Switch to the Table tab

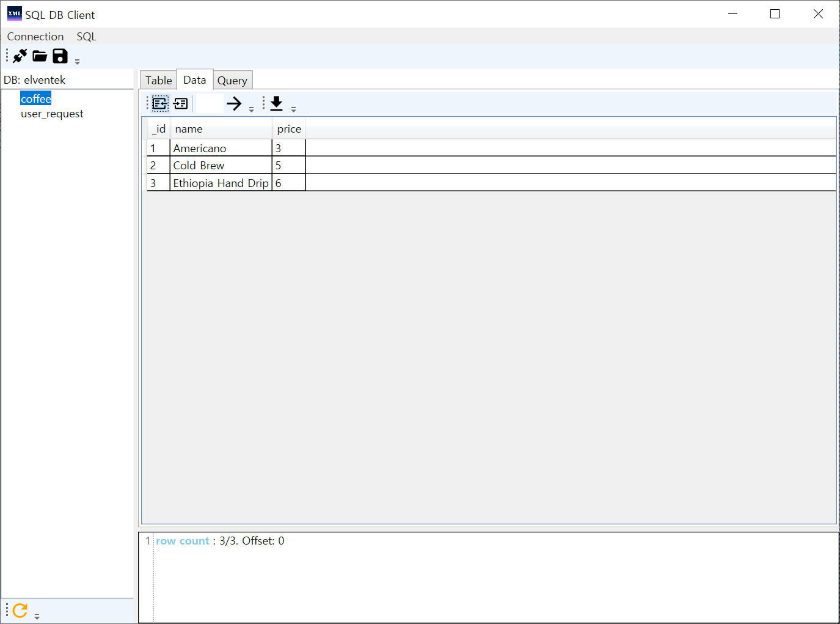pyautogui.click(x=159, y=80)
